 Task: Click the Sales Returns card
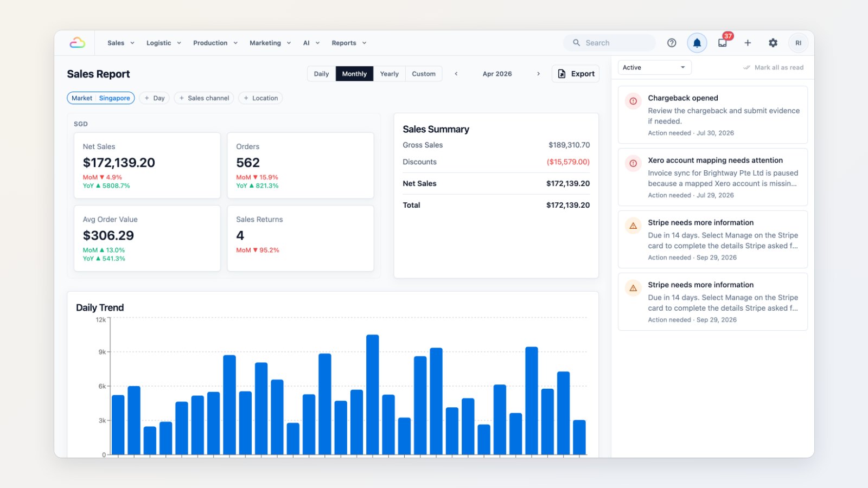pyautogui.click(x=301, y=238)
